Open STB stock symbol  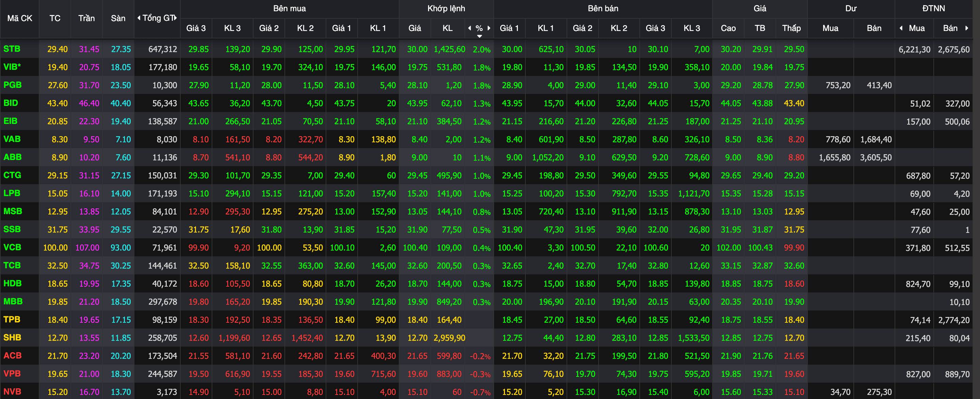pyautogui.click(x=12, y=49)
